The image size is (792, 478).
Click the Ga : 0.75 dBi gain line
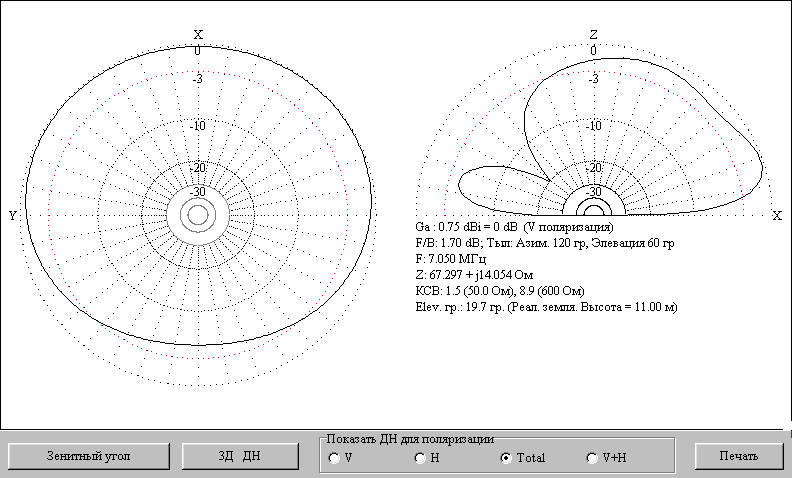pos(514,226)
